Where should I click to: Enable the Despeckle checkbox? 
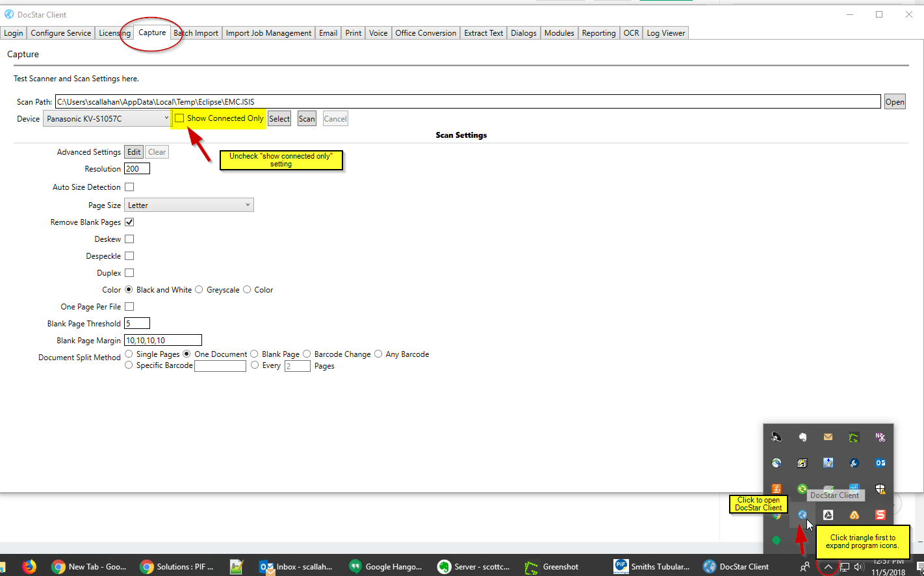pyautogui.click(x=129, y=256)
